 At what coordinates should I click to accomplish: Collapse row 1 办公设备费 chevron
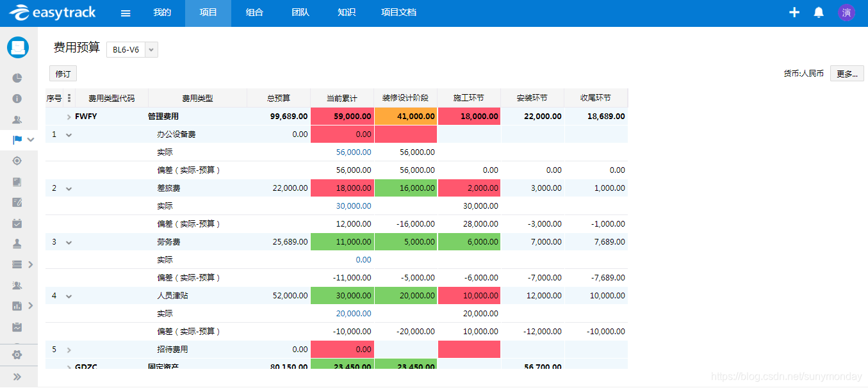coord(69,134)
